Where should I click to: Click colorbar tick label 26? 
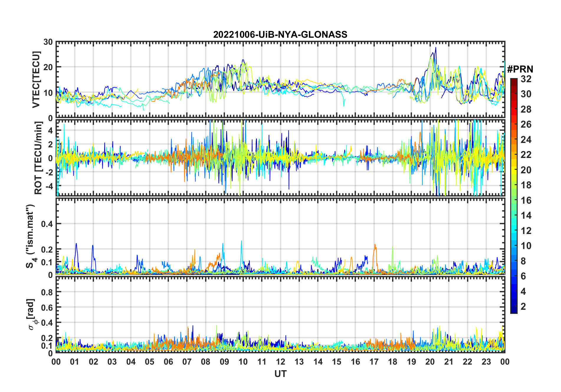[526, 124]
